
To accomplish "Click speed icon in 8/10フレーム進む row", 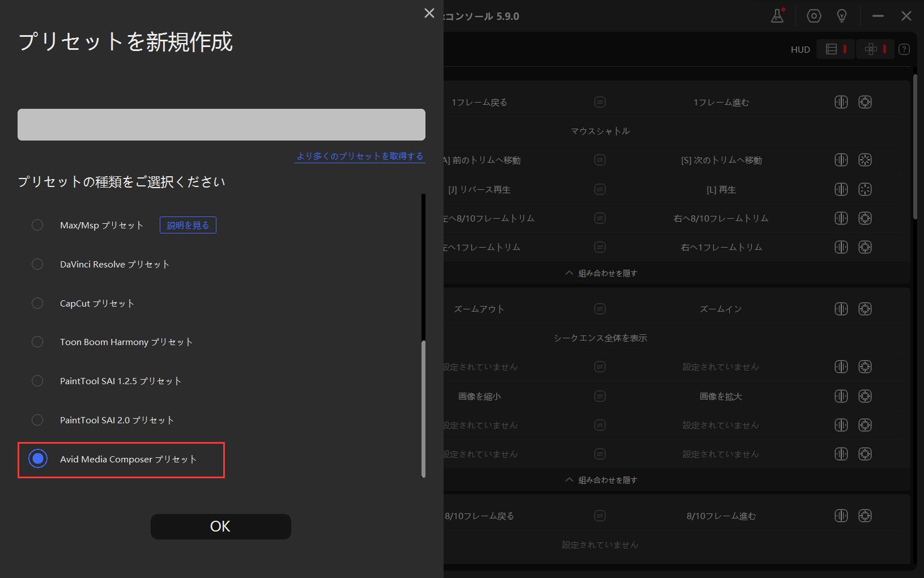I will click(x=865, y=516).
